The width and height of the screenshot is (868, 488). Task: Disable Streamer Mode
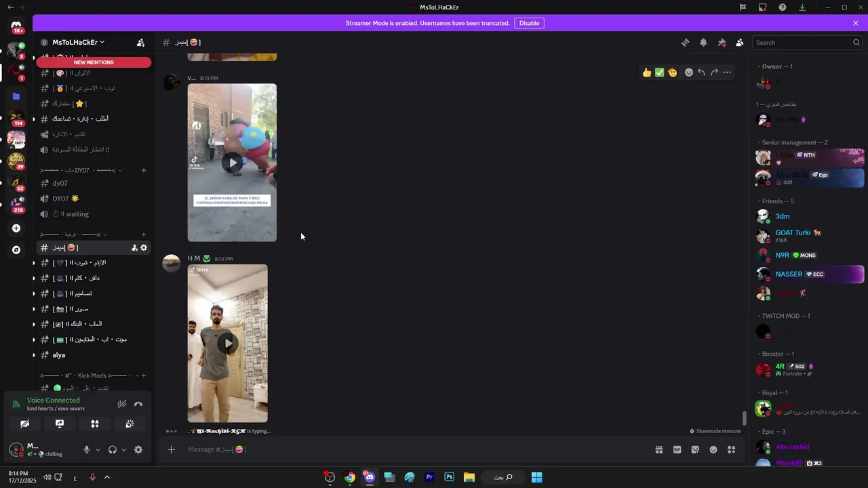529,23
